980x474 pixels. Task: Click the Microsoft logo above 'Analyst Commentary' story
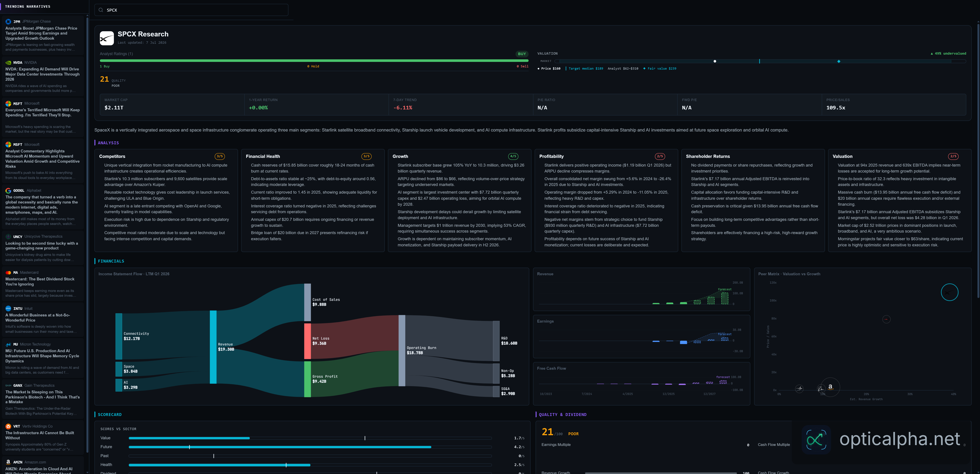8,145
